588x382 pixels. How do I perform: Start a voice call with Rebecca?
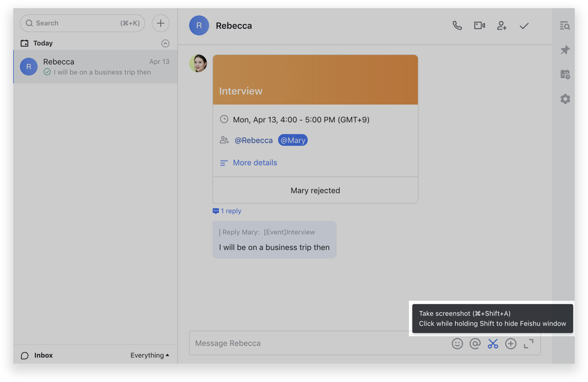(457, 25)
